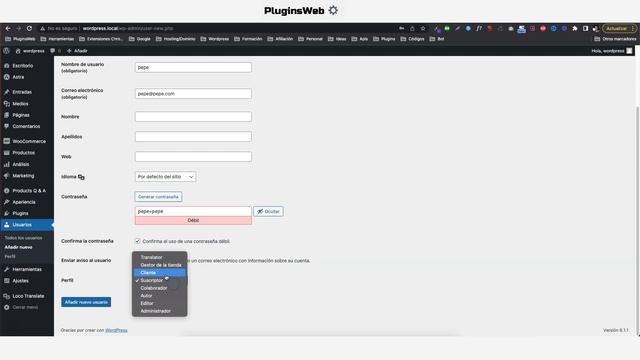Select Gestor de la tienda role
Viewport: 640px width, 360px height.
pos(160,265)
